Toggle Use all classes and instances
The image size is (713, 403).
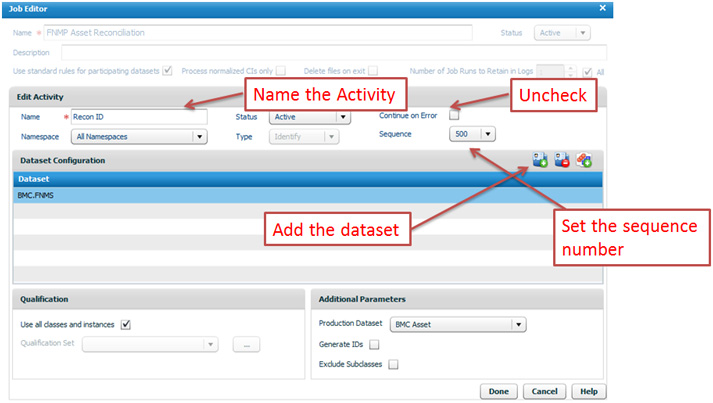(x=126, y=324)
